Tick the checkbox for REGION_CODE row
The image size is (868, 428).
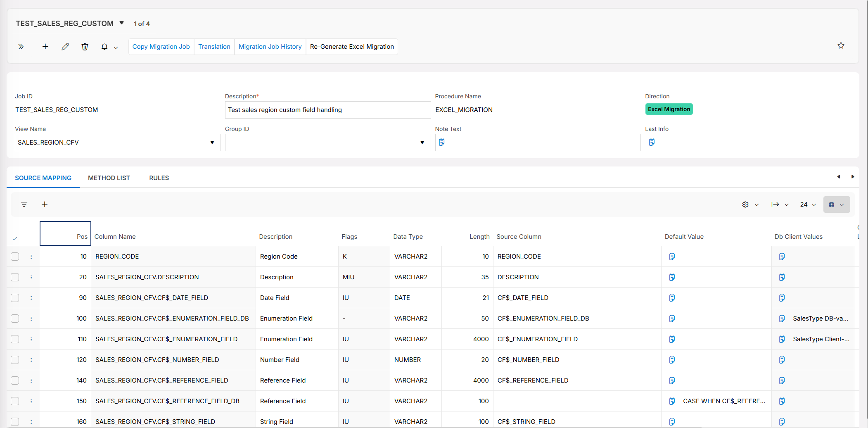click(x=15, y=257)
